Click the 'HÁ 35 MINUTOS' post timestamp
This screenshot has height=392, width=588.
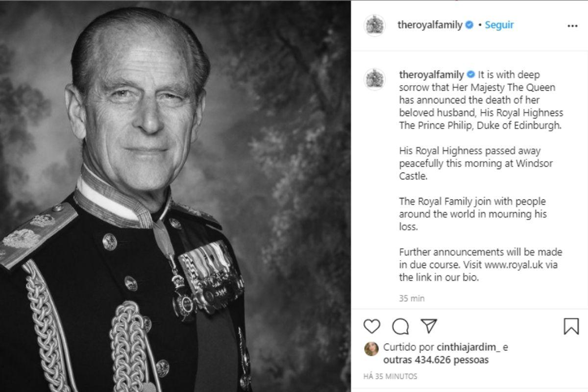click(391, 376)
